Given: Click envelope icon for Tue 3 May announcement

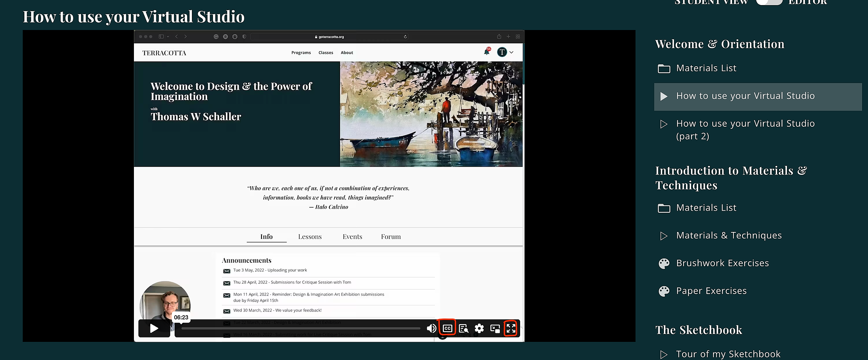Looking at the screenshot, I should (227, 271).
